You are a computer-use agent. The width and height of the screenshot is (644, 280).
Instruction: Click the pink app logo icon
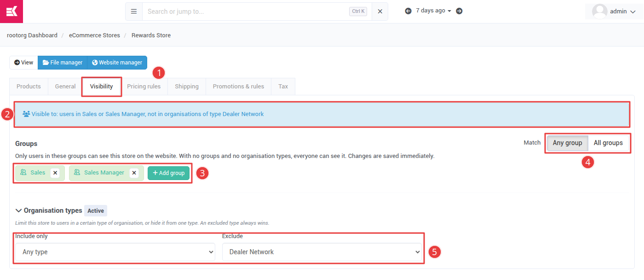click(x=11, y=12)
